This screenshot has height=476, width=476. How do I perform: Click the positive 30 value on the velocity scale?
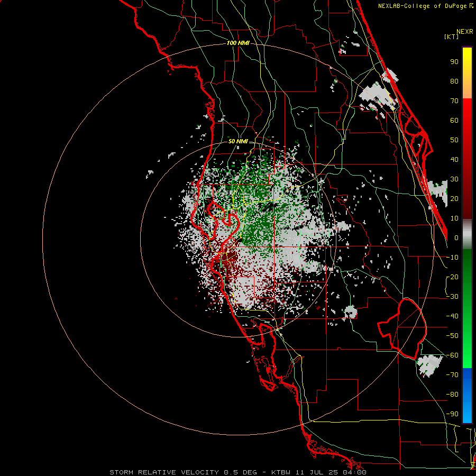[x=454, y=179]
